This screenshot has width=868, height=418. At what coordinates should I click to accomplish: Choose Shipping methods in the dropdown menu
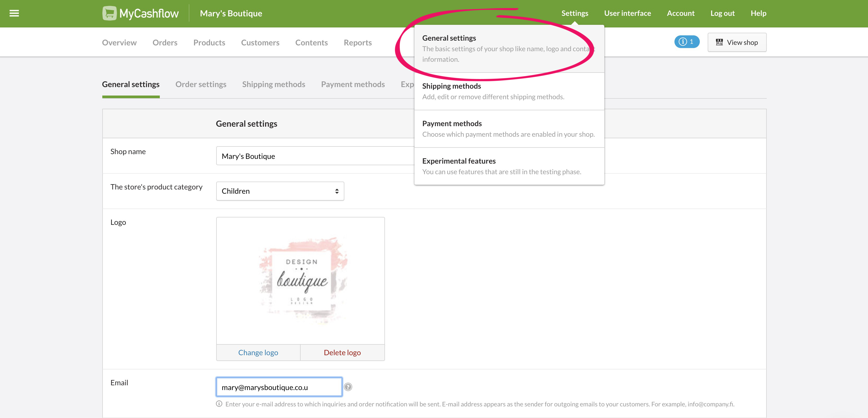tap(509, 91)
